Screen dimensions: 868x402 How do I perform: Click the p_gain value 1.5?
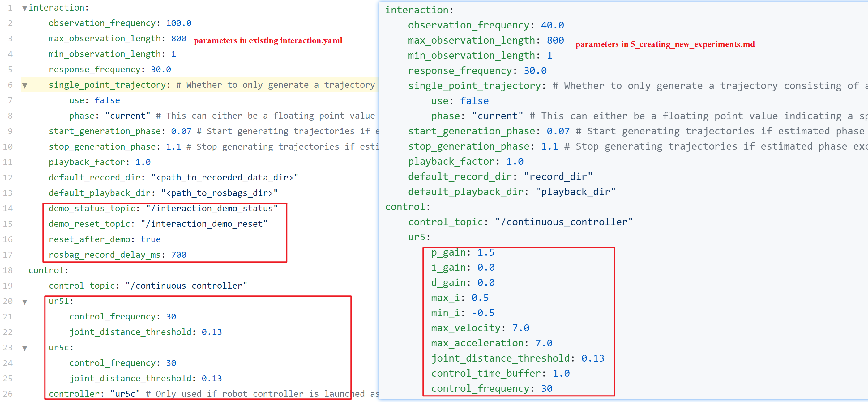point(485,252)
